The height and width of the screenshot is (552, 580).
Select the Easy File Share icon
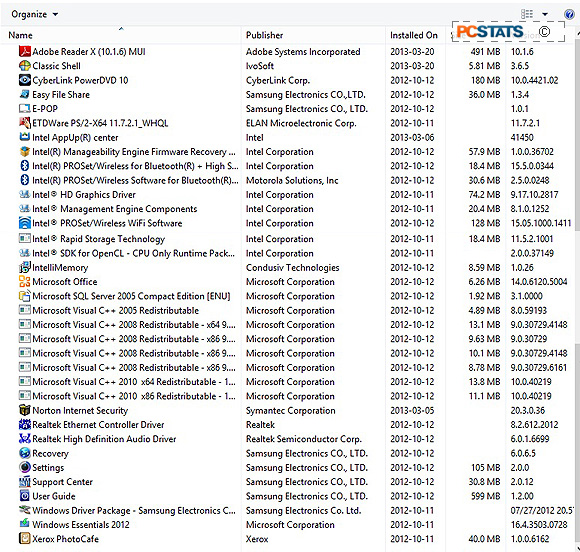pos(24,94)
